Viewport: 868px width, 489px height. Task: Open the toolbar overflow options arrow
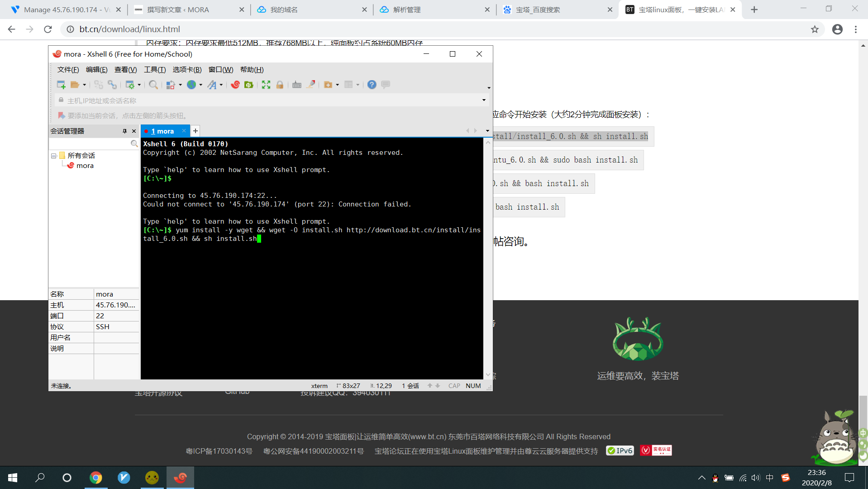click(489, 88)
